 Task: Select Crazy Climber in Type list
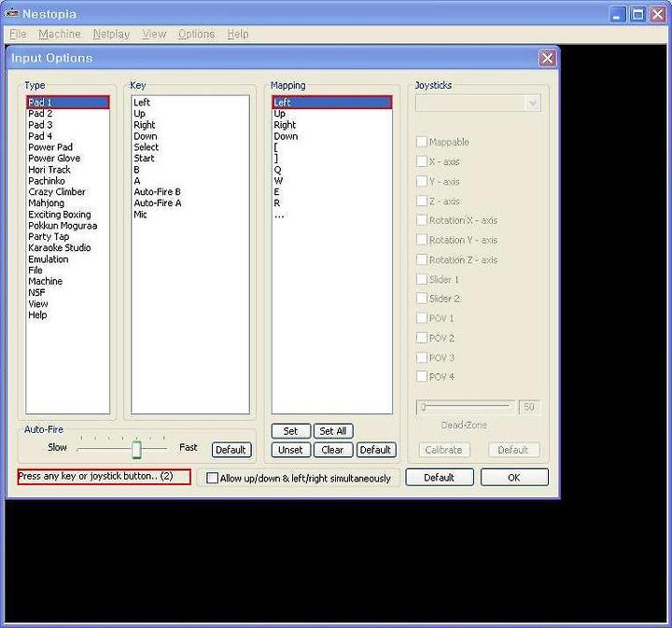[x=67, y=192]
